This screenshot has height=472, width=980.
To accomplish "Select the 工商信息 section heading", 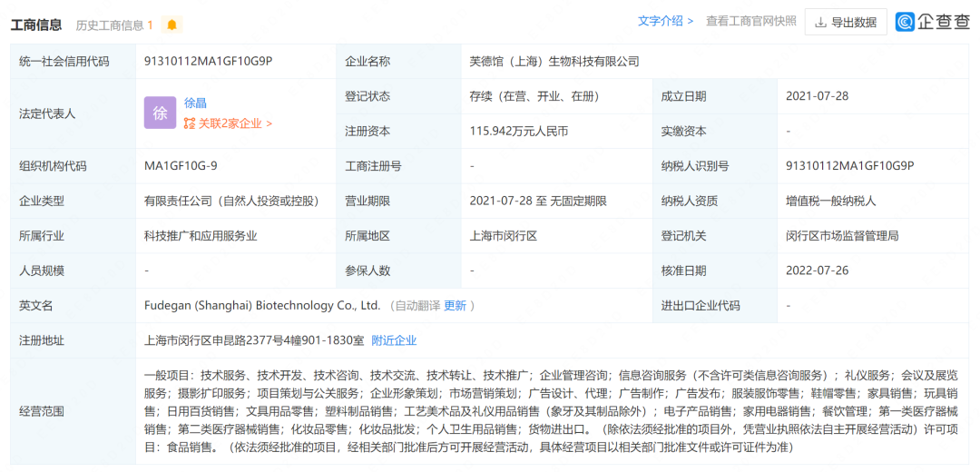I will [35, 25].
